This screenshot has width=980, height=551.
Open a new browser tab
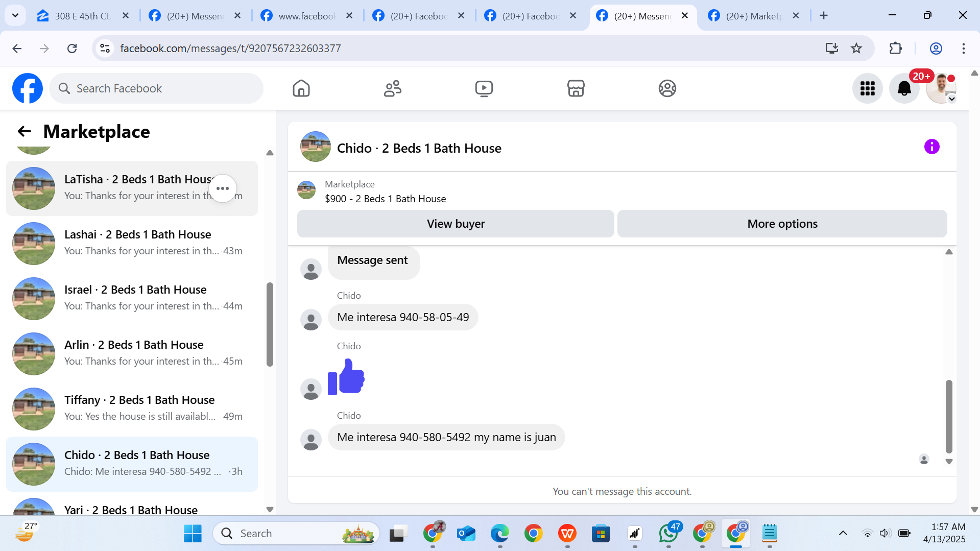824,16
